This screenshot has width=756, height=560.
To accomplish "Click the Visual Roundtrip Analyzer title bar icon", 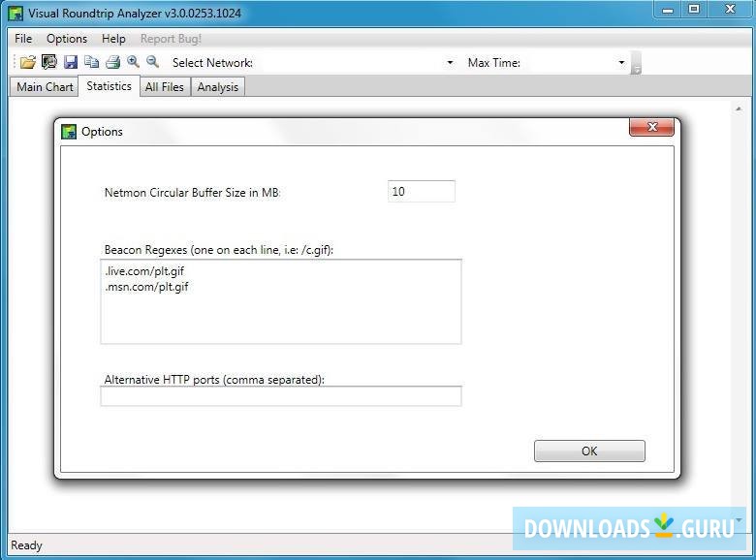I will point(16,14).
